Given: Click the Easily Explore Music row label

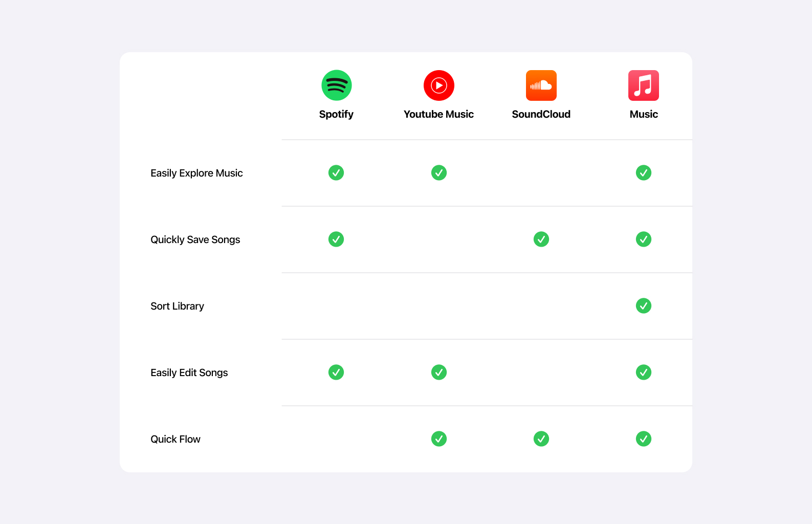Looking at the screenshot, I should [x=196, y=173].
